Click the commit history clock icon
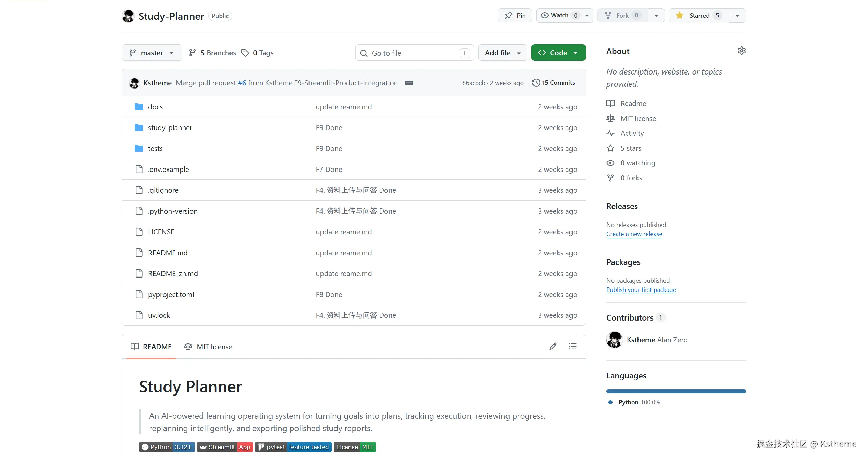Viewport: 868px width, 460px height. point(536,83)
